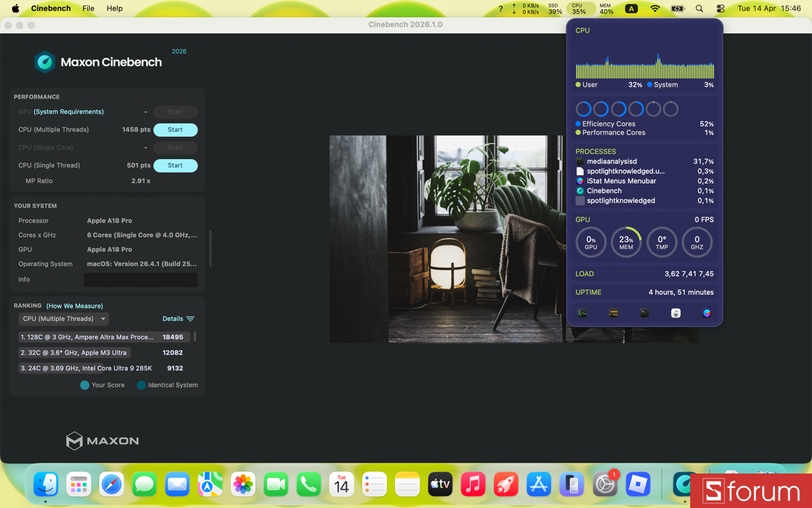Open Apple TV from the Dock
This screenshot has height=508, width=812.
440,484
